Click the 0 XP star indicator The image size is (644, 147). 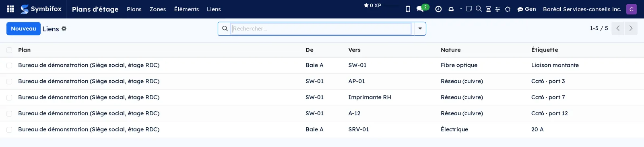[x=372, y=5]
